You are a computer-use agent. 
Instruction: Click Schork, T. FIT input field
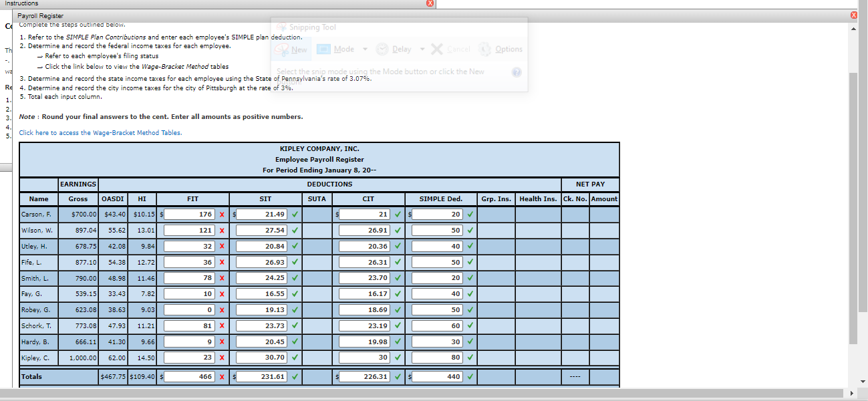pyautogui.click(x=190, y=326)
